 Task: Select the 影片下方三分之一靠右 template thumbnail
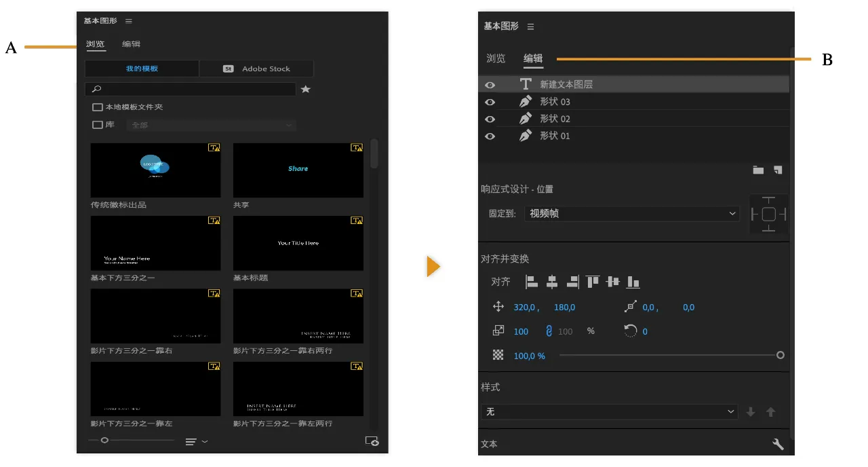pos(155,316)
